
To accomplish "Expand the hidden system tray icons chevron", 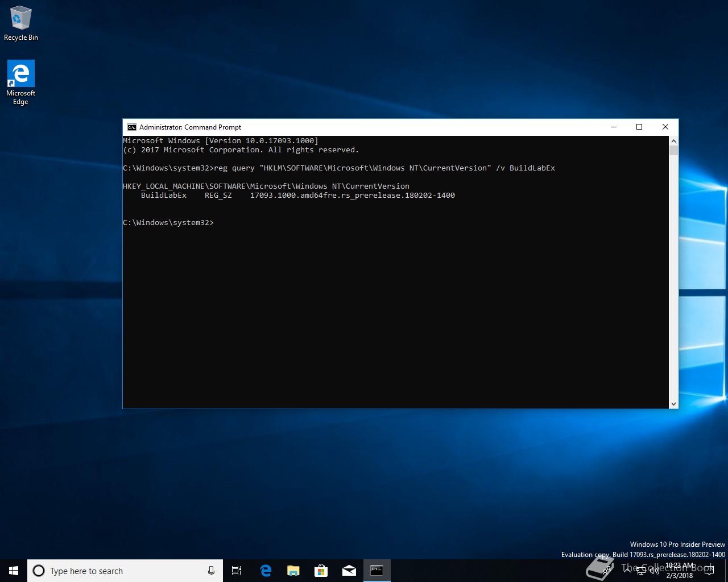I will point(627,571).
